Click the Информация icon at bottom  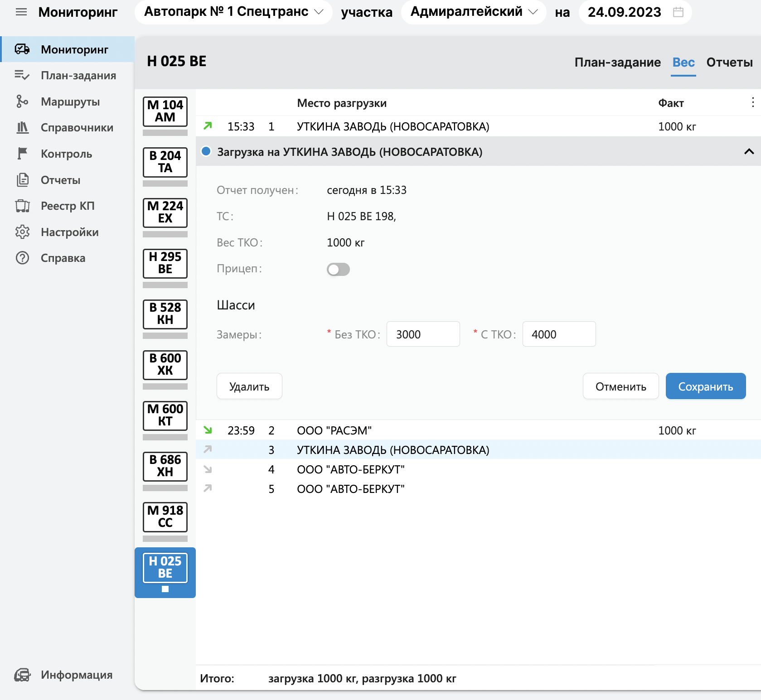pos(22,675)
